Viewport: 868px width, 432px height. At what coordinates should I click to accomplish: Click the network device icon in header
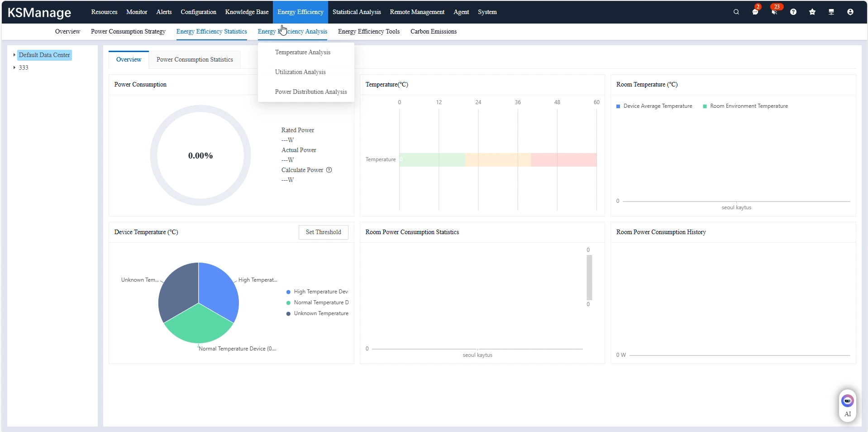(831, 12)
